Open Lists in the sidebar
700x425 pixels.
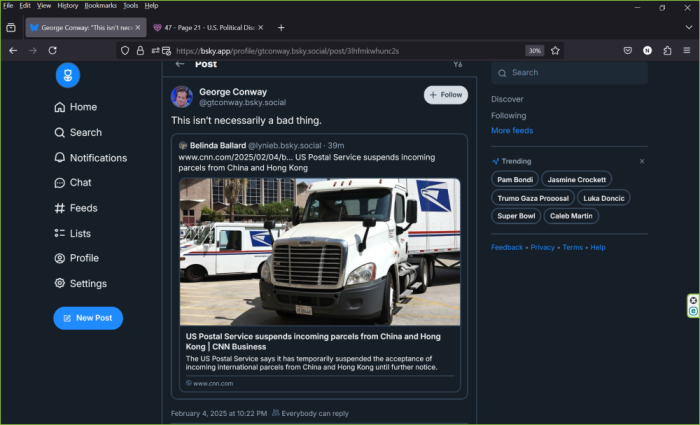coord(72,233)
